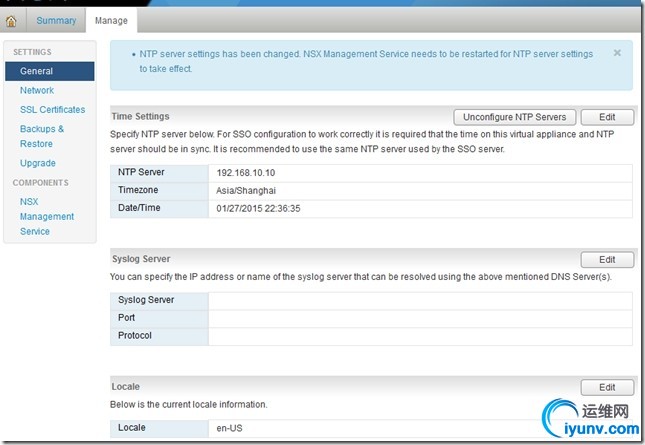Click the Locale row label

coord(132,428)
